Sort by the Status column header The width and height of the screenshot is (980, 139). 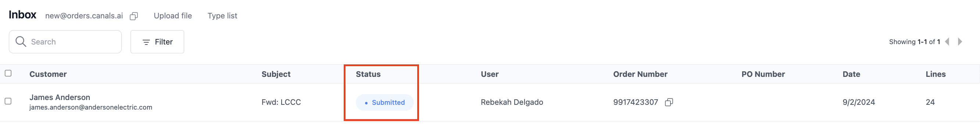tap(368, 74)
